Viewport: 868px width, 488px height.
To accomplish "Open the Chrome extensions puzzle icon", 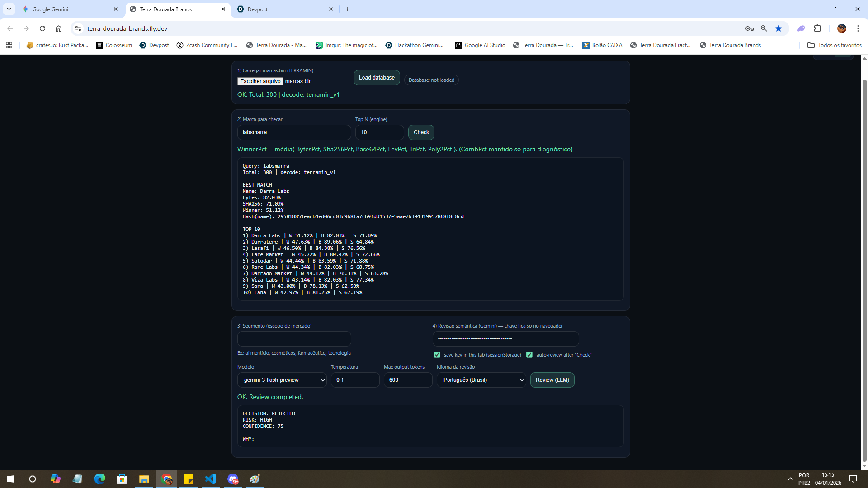I will (x=817, y=28).
